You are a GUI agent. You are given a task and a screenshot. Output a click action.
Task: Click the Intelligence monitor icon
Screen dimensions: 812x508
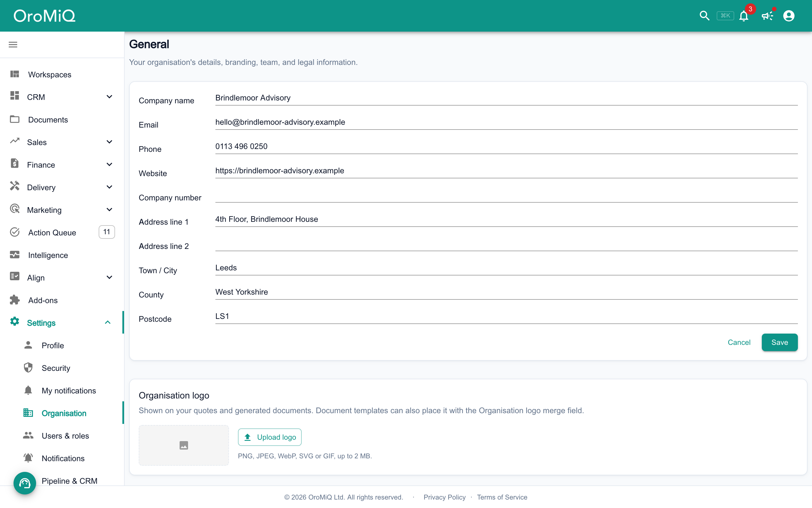(x=15, y=255)
